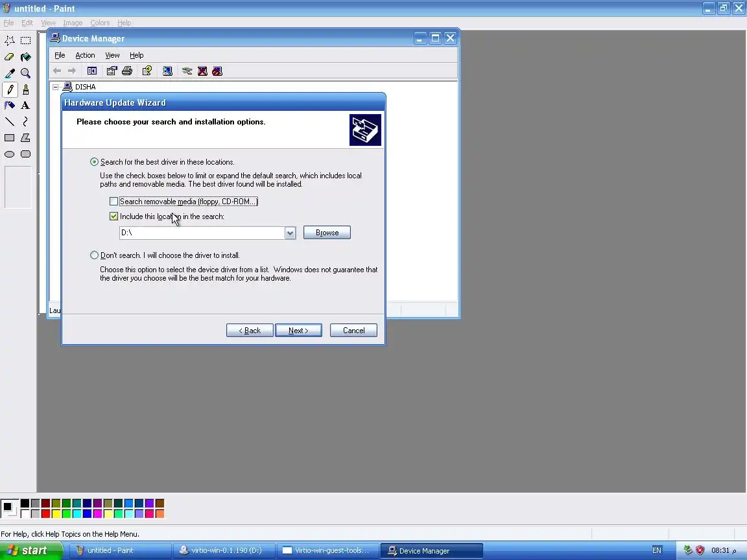Choose the Curve tool in Paint

click(x=26, y=121)
